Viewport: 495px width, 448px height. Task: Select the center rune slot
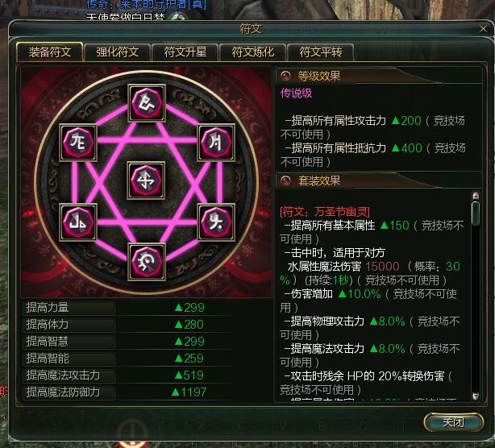tap(146, 180)
